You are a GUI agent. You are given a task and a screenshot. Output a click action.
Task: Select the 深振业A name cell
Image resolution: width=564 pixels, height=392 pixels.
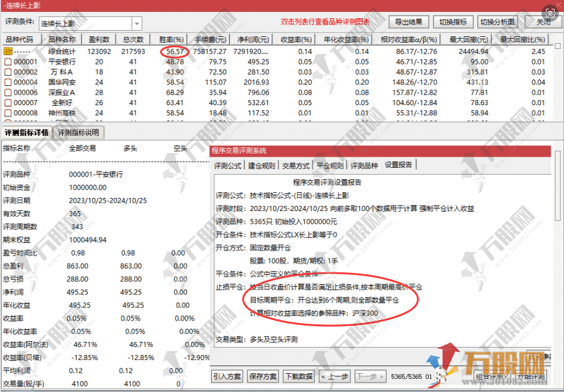(61, 93)
